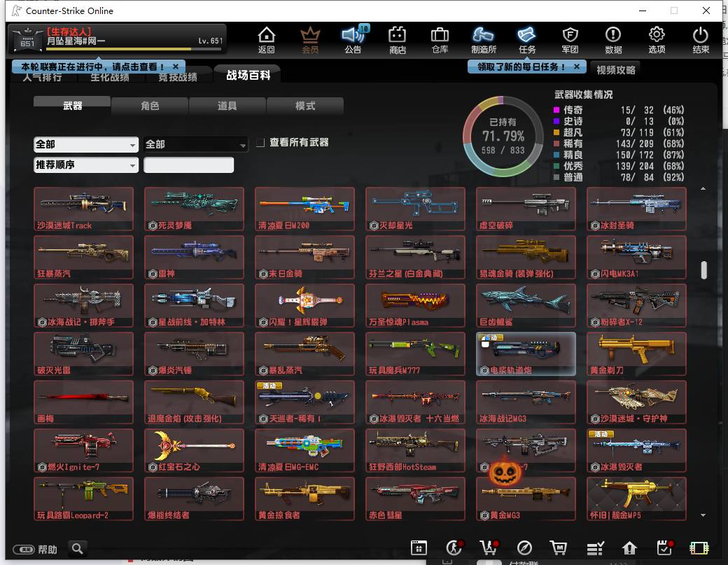Go back with the 返回 home icon
Image resolution: width=728 pixels, height=565 pixels.
tap(266, 40)
